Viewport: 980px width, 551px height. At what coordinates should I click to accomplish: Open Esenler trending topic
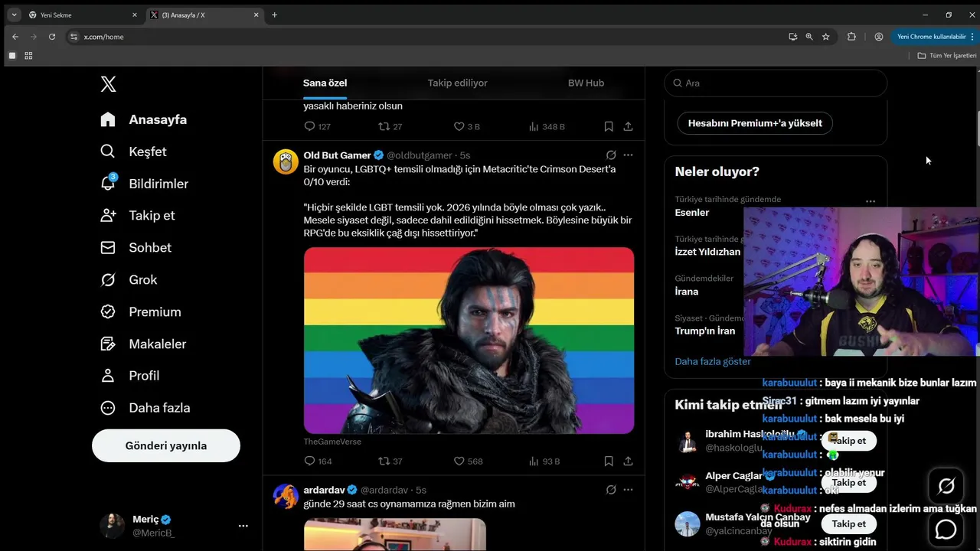pyautogui.click(x=692, y=213)
